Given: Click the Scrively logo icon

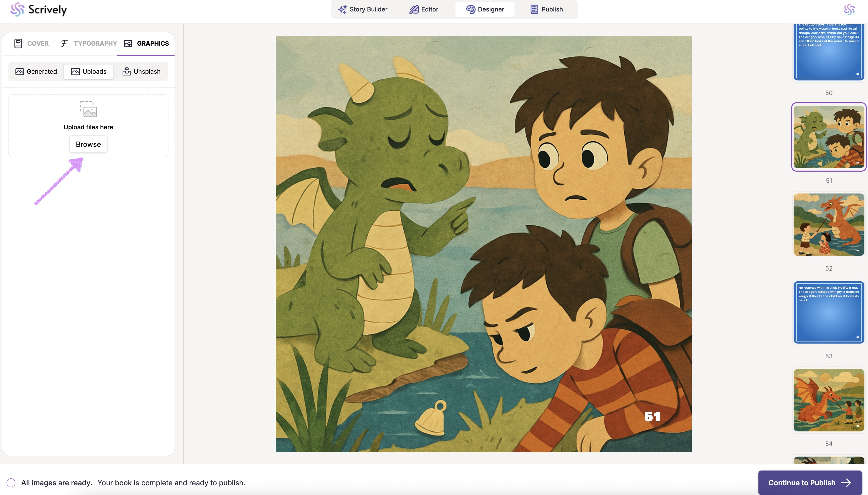Looking at the screenshot, I should tap(17, 9).
